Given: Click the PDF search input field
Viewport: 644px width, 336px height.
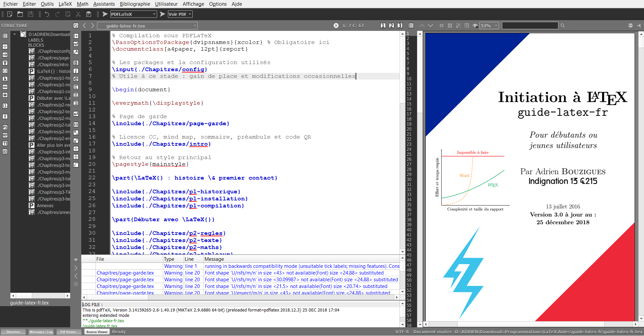Looking at the screenshot, I should [x=530, y=26].
